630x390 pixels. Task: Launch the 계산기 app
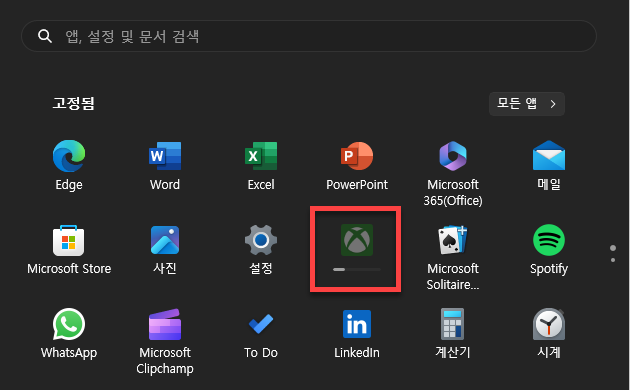coord(453,333)
